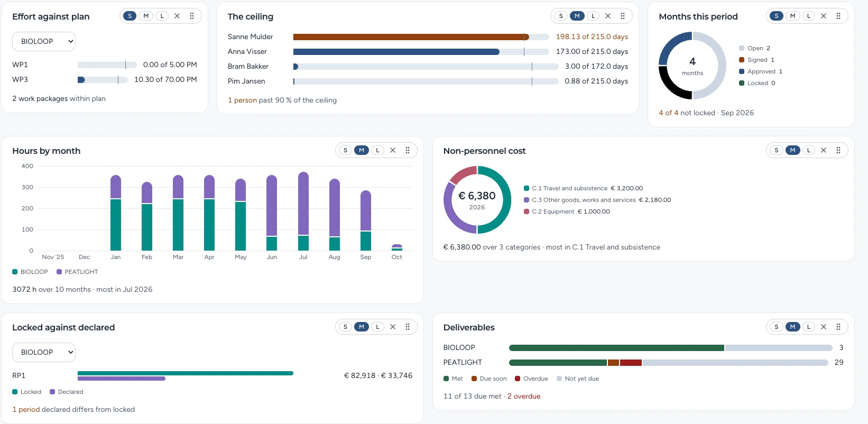Click C.1 Travel and subsistence legend entry
Image resolution: width=868 pixels, height=424 pixels.
(x=583, y=188)
